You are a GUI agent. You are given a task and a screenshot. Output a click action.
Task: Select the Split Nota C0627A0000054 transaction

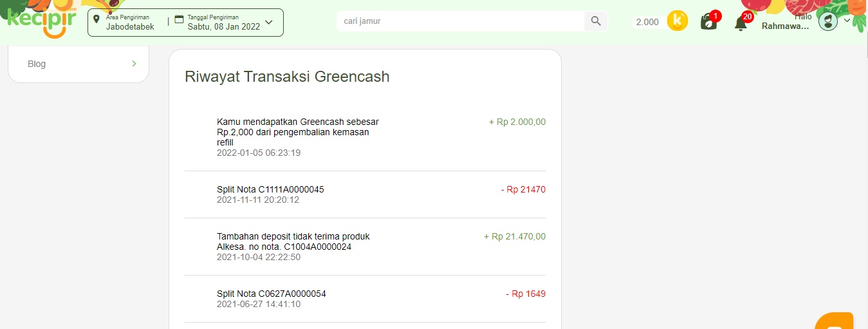coord(365,299)
